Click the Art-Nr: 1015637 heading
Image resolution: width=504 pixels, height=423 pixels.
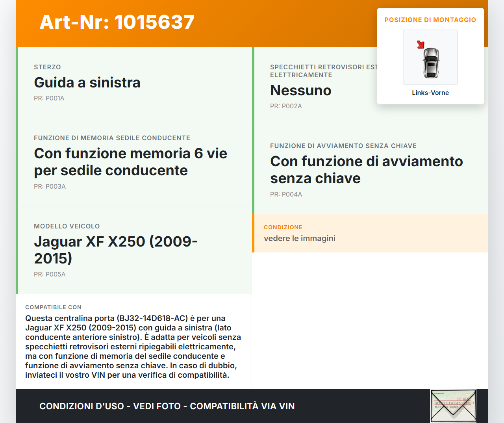coord(117,22)
